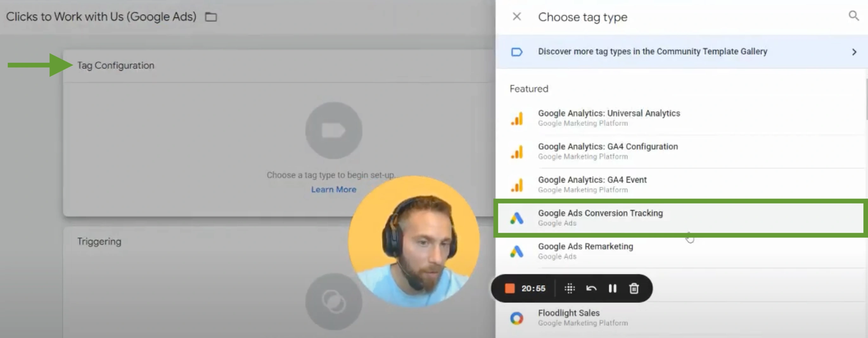Click the Floodlight Sales ring icon
Screen dimensions: 868x338
pos(517,318)
